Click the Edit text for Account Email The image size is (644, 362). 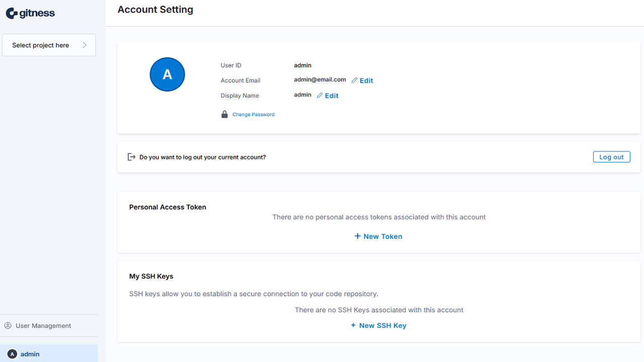pyautogui.click(x=366, y=80)
